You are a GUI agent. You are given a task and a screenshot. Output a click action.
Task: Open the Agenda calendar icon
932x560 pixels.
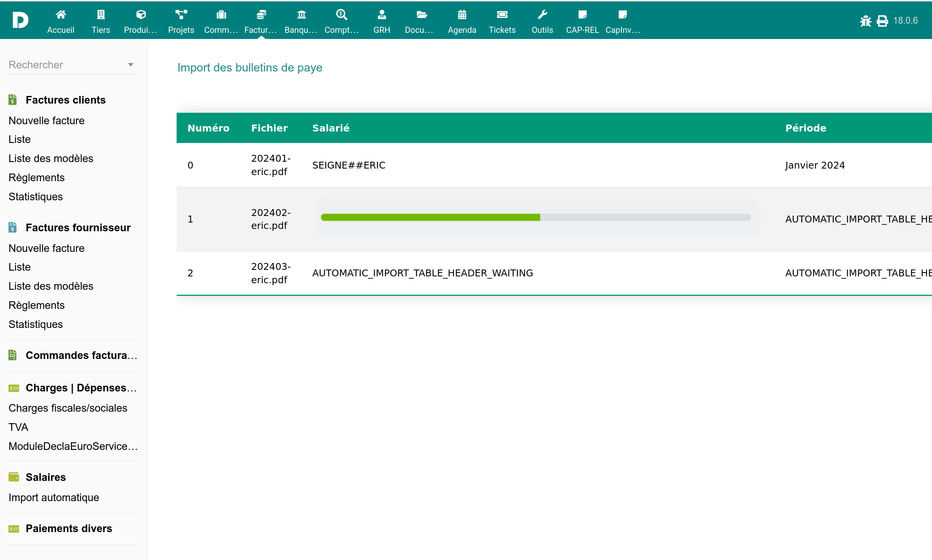pos(462,15)
